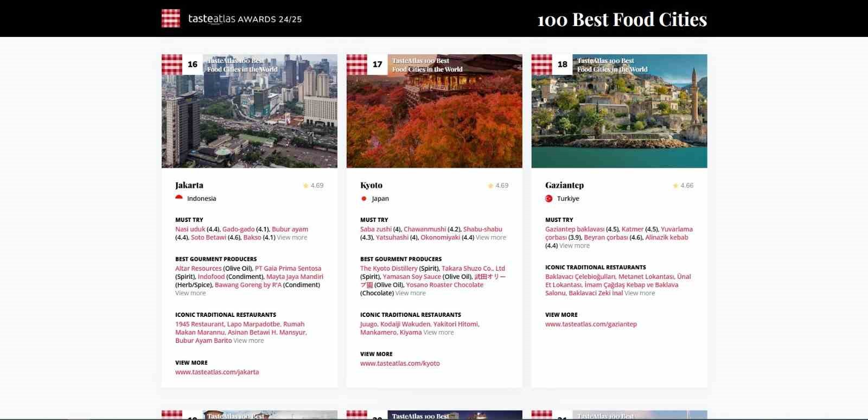
Task: Click the 100 Best Food Cities heading
Action: (x=622, y=20)
